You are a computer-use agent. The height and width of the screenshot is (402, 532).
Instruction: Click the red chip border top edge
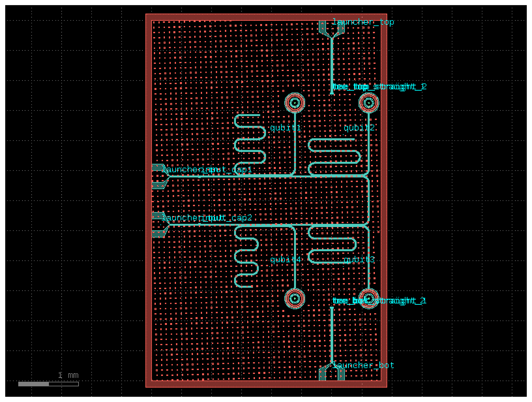pos(266,17)
